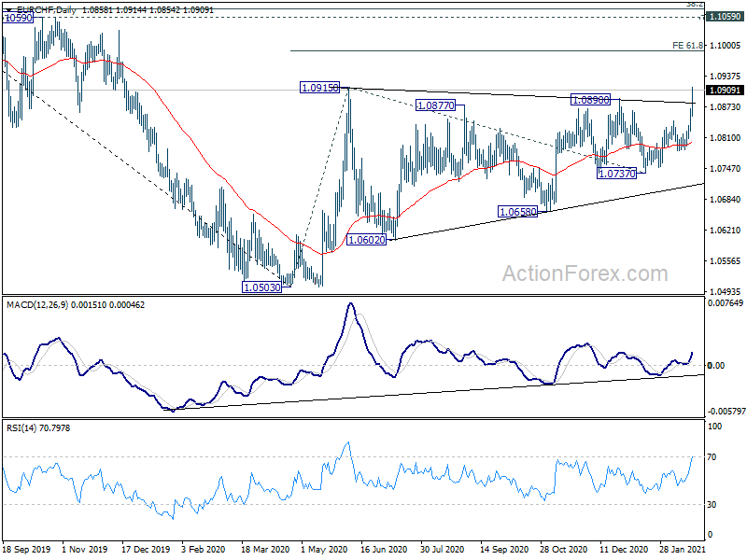The image size is (747, 560).
Task: Click the 1.07370 price label
Action: click(616, 174)
